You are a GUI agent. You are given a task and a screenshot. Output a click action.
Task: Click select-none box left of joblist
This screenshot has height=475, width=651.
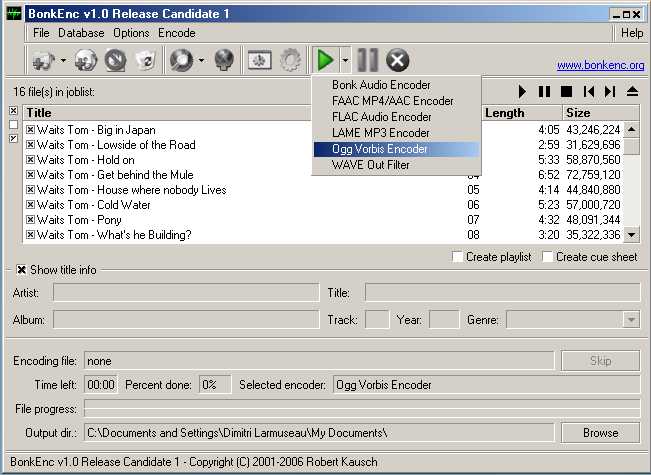(x=13, y=125)
